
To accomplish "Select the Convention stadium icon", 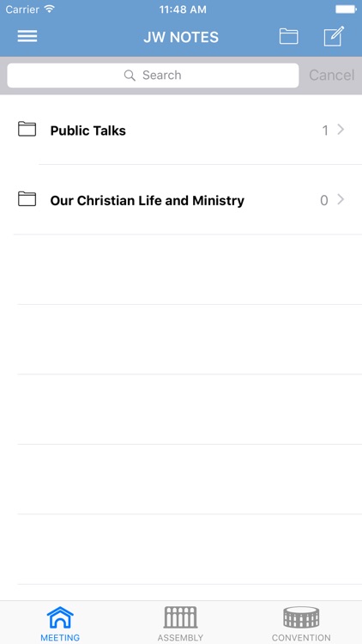I will [301, 617].
